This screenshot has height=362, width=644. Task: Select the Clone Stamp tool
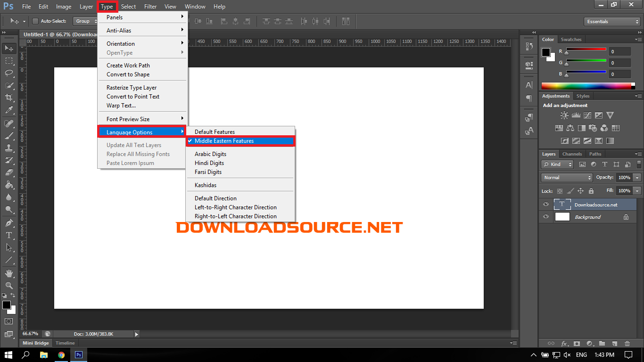pyautogui.click(x=9, y=148)
